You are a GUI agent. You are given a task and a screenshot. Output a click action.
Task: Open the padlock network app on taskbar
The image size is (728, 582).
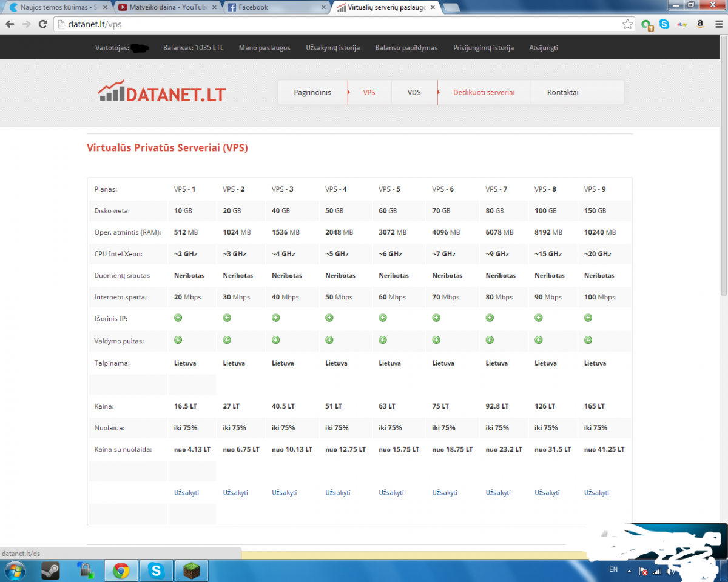point(86,570)
